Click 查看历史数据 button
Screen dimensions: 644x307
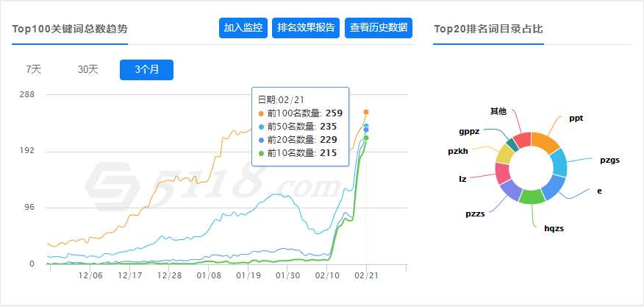click(379, 28)
